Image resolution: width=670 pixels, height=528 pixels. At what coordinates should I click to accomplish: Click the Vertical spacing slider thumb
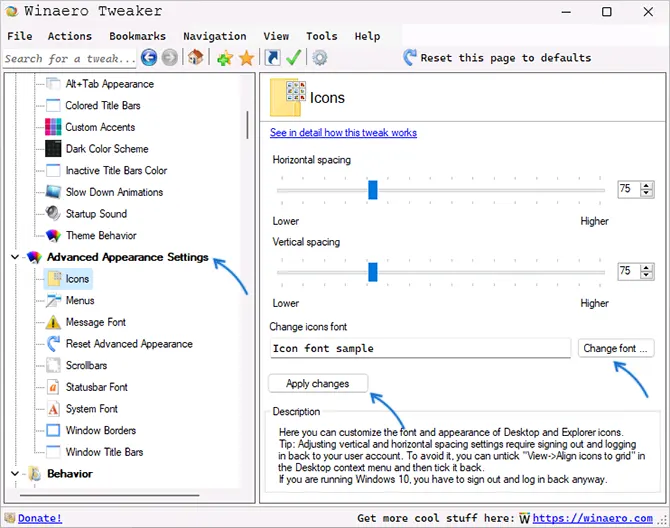(x=373, y=272)
